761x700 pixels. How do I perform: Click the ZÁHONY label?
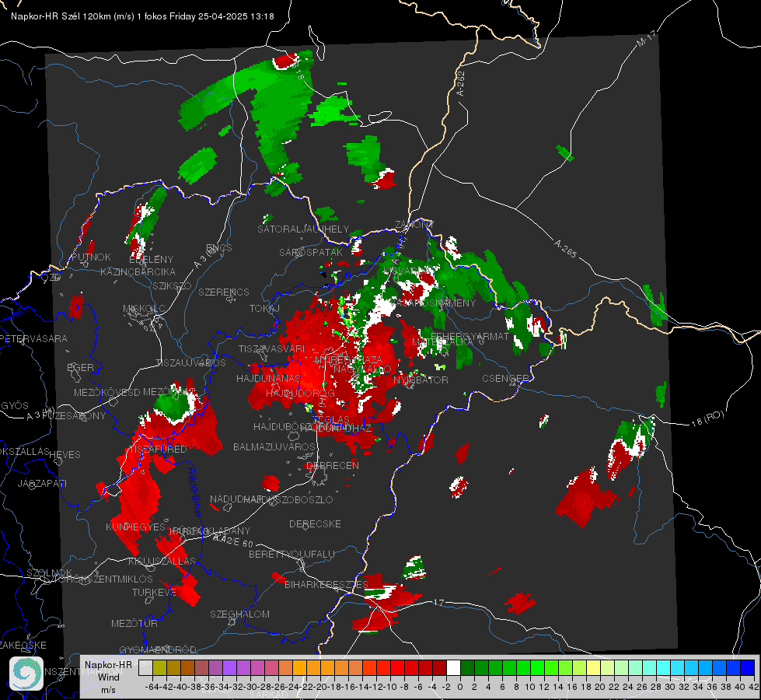click(414, 225)
